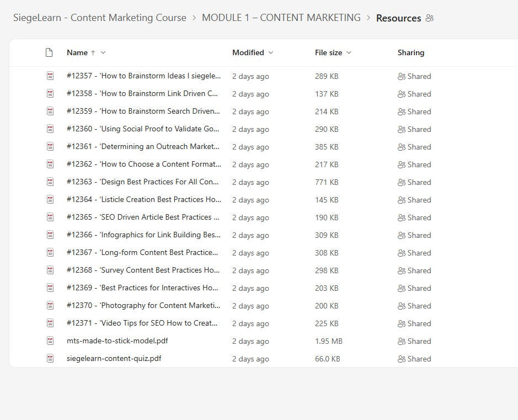Click the Sharing column header
The height and width of the screenshot is (420, 518).
[410, 52]
